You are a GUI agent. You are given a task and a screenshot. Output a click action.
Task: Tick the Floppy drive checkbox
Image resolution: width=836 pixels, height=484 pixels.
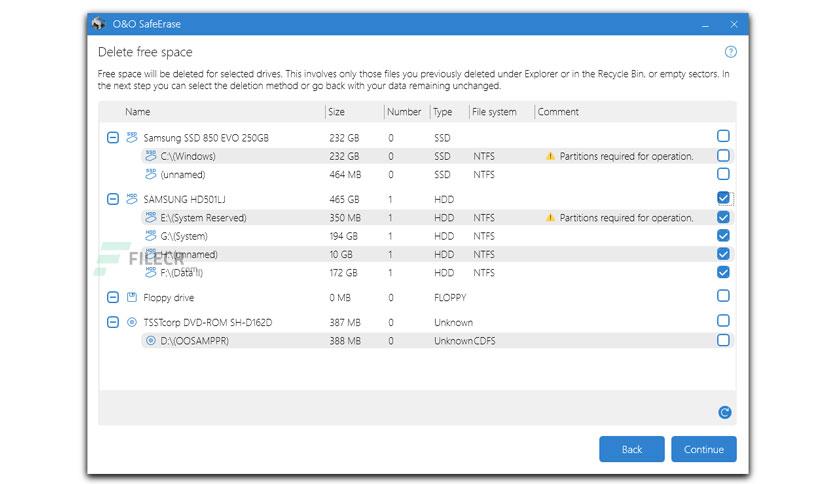click(723, 295)
